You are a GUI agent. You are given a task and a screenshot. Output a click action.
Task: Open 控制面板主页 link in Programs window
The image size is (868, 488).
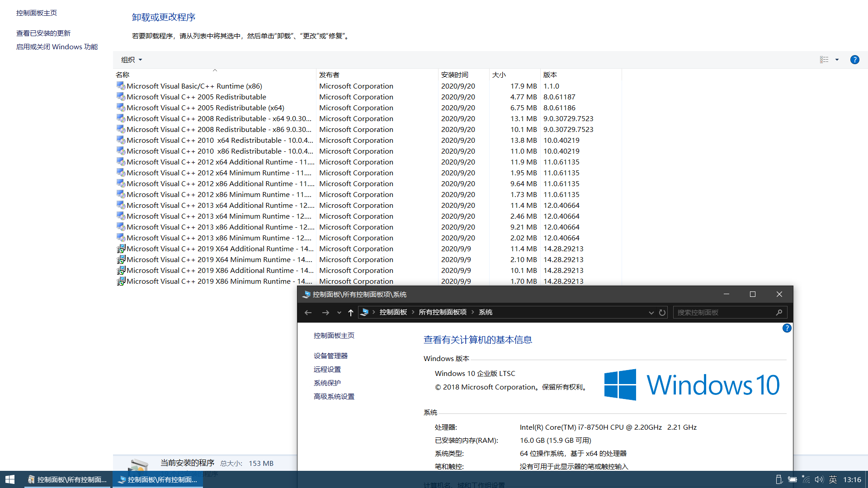[37, 13]
